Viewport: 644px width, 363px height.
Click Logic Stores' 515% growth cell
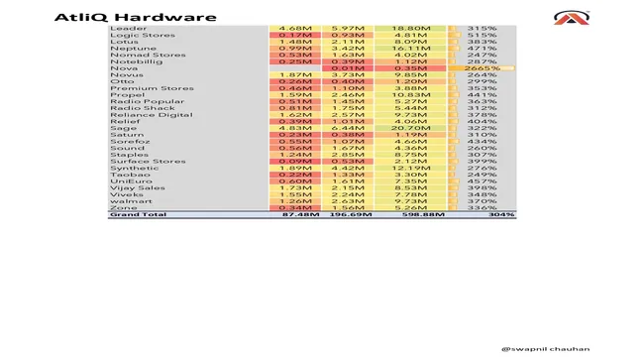click(x=482, y=35)
